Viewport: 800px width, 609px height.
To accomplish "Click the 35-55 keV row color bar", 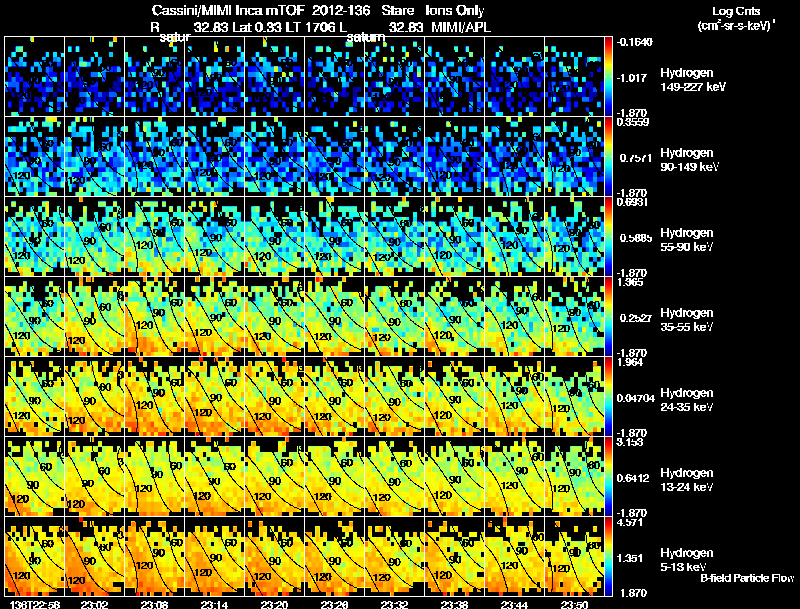I will (608, 316).
